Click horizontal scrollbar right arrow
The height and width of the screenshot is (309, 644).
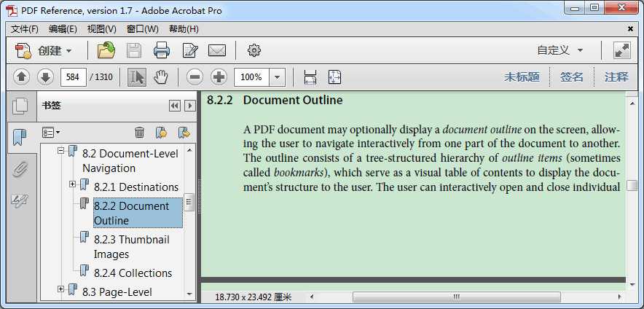(619, 297)
